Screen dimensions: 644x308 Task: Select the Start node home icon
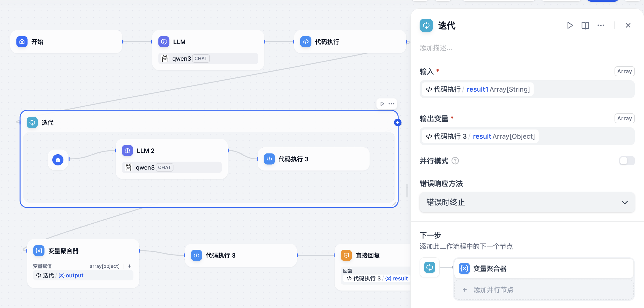tap(22, 42)
